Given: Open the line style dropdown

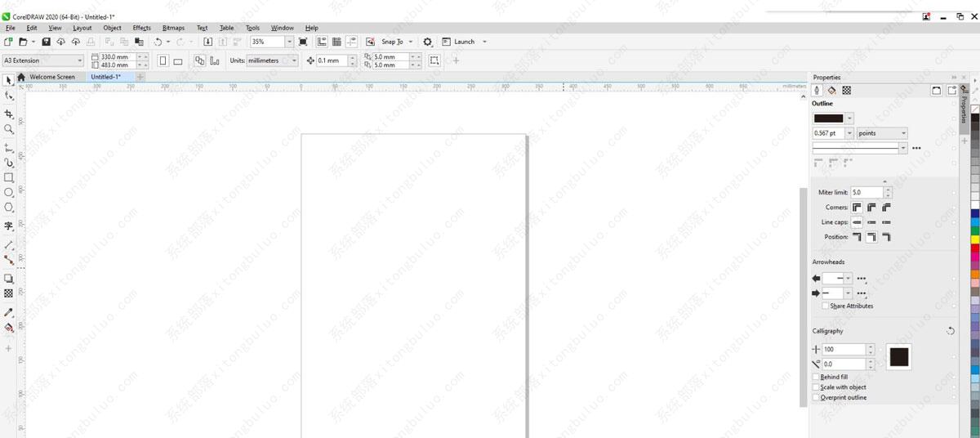Looking at the screenshot, I should [902, 148].
